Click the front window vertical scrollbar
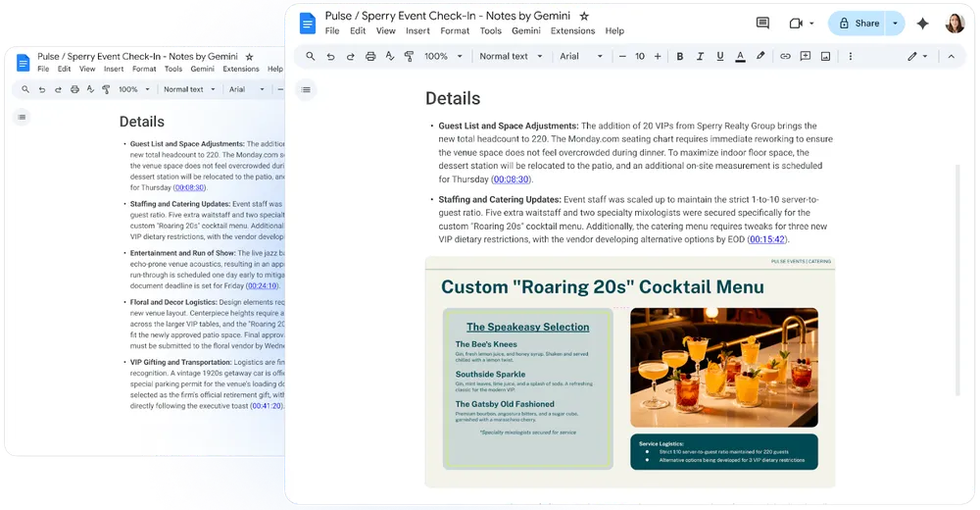The image size is (980, 510). (x=956, y=280)
